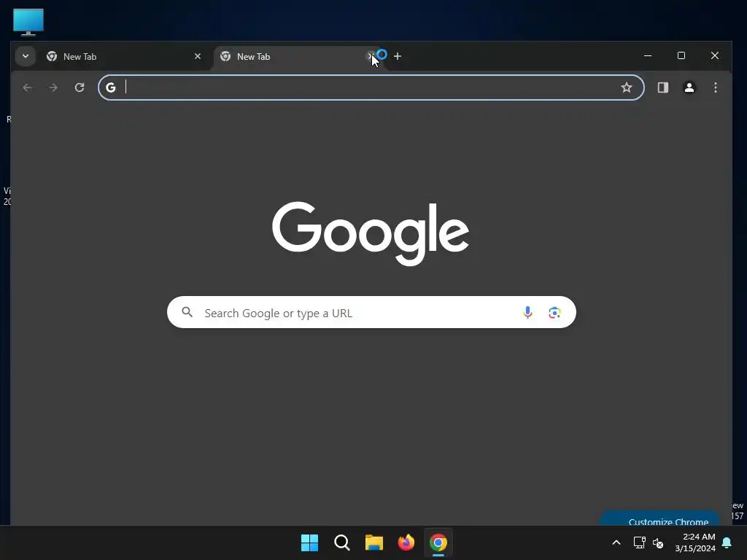Click the magnifier icon in the search box
This screenshot has height=560, width=747.
(x=187, y=312)
